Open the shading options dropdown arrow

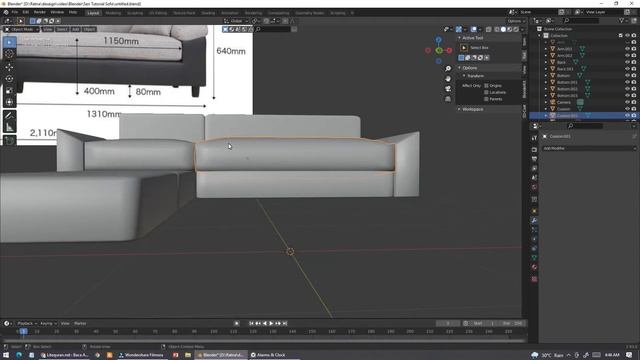tap(522, 29)
